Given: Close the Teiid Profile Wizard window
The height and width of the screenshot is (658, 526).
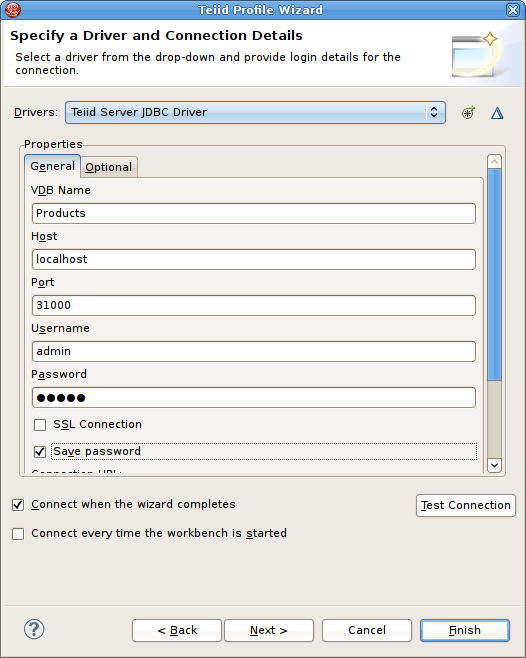Looking at the screenshot, I should (x=513, y=10).
